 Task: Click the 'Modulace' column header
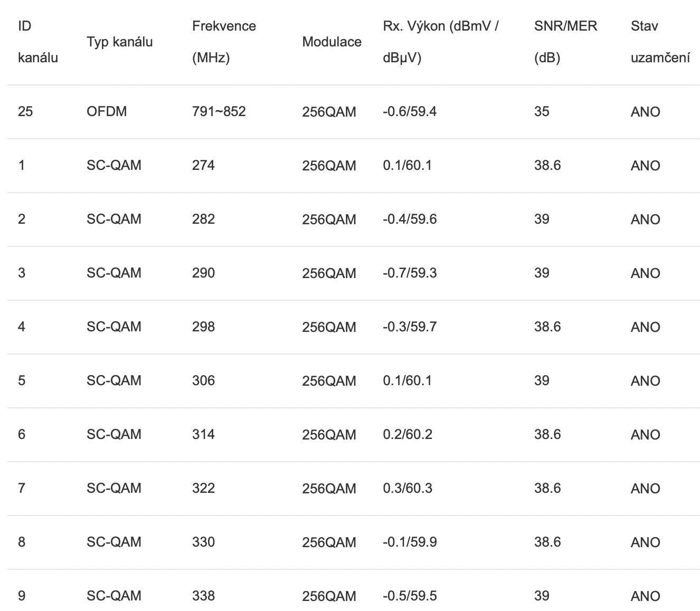point(332,42)
